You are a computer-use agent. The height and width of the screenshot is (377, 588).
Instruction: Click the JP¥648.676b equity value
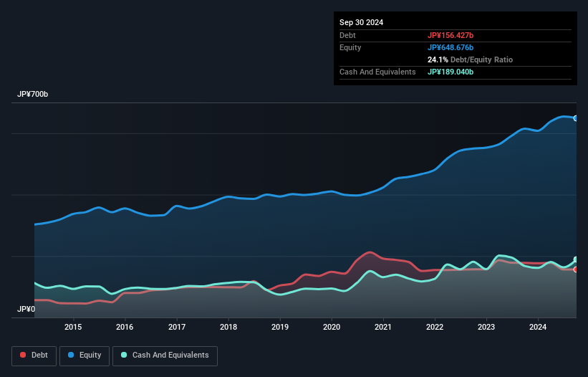[x=450, y=47]
